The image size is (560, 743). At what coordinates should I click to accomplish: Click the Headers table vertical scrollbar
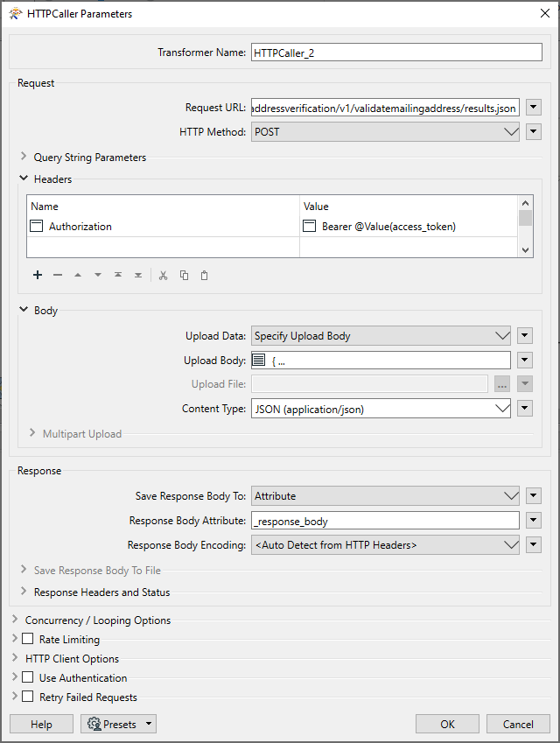point(525,226)
